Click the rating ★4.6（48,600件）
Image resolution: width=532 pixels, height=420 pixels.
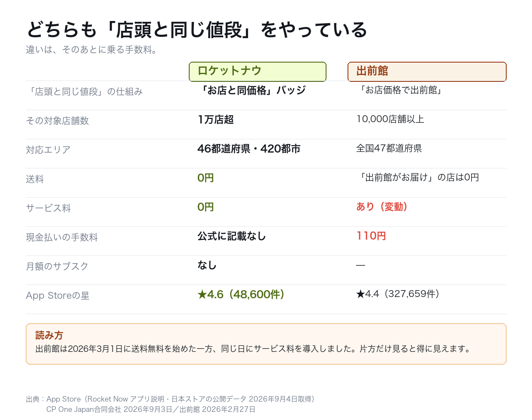tap(241, 294)
